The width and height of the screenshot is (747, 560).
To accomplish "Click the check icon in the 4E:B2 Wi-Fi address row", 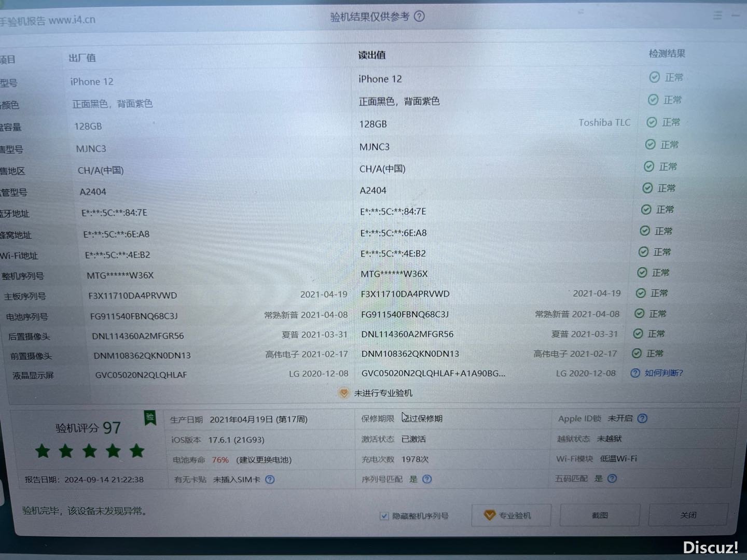I will (x=643, y=251).
